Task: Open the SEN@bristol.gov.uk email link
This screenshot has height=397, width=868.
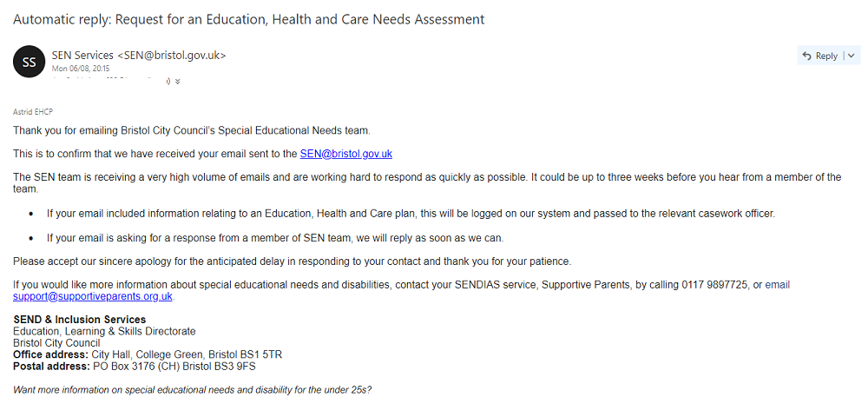Action: (x=346, y=154)
